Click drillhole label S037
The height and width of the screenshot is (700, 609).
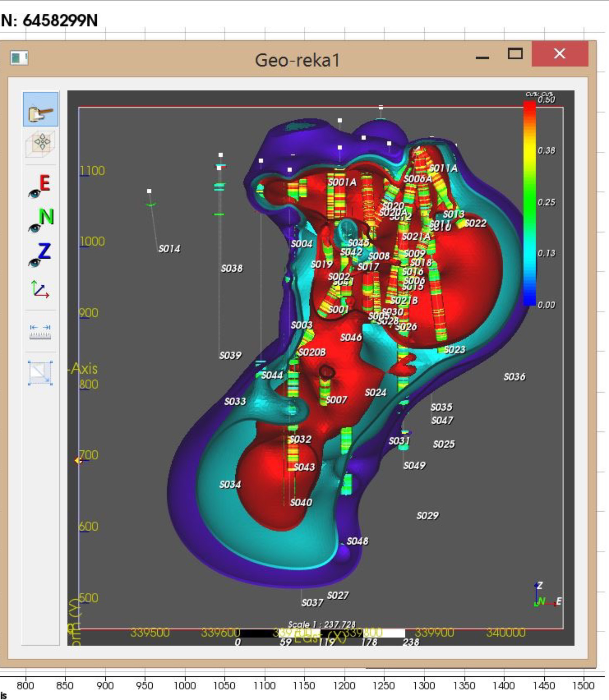pos(312,603)
